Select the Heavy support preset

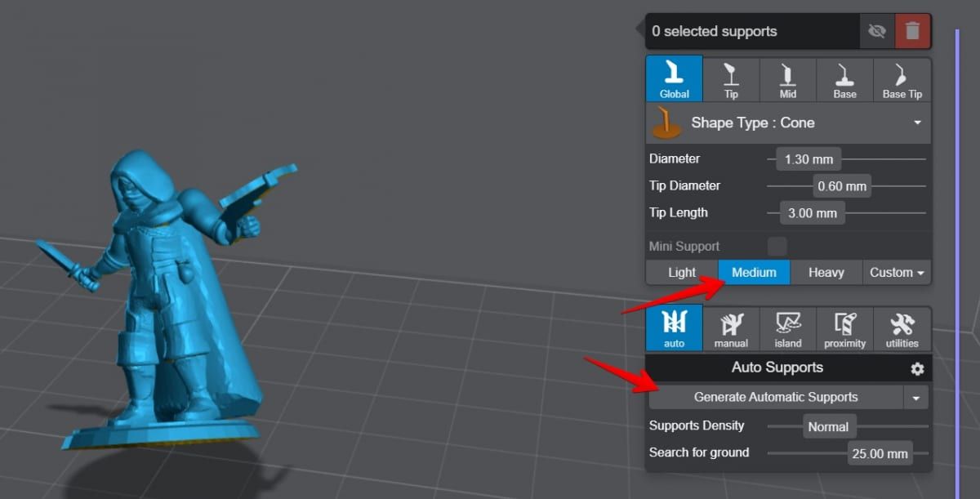pyautogui.click(x=826, y=272)
